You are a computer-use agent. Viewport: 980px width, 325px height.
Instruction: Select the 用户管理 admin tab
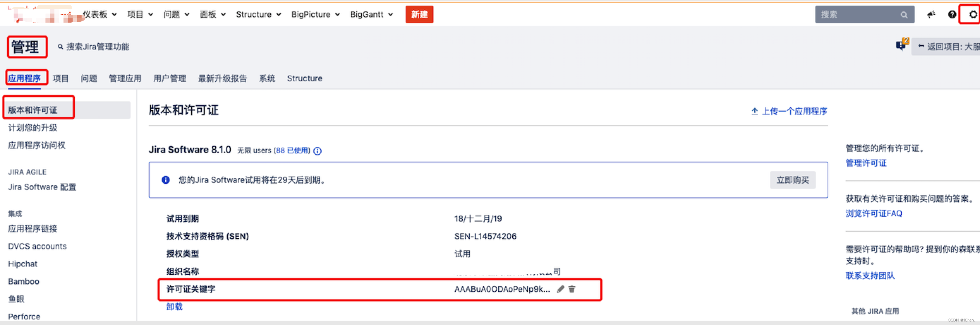[170, 78]
